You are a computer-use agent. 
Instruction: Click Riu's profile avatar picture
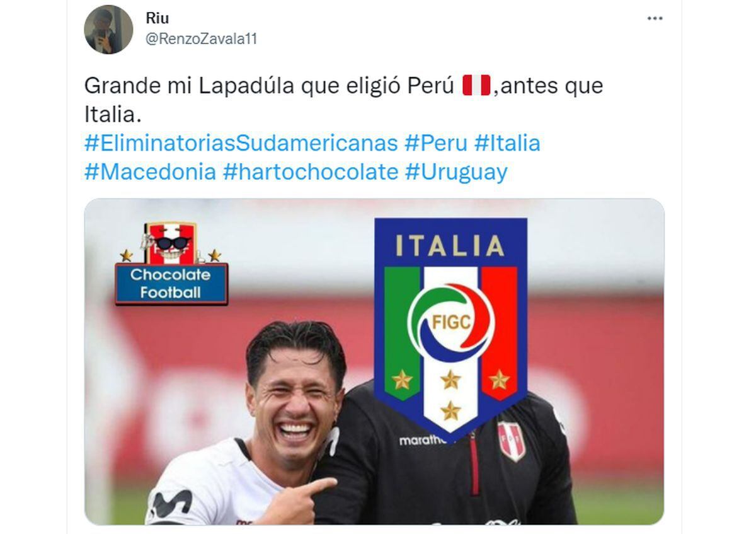coord(108,30)
